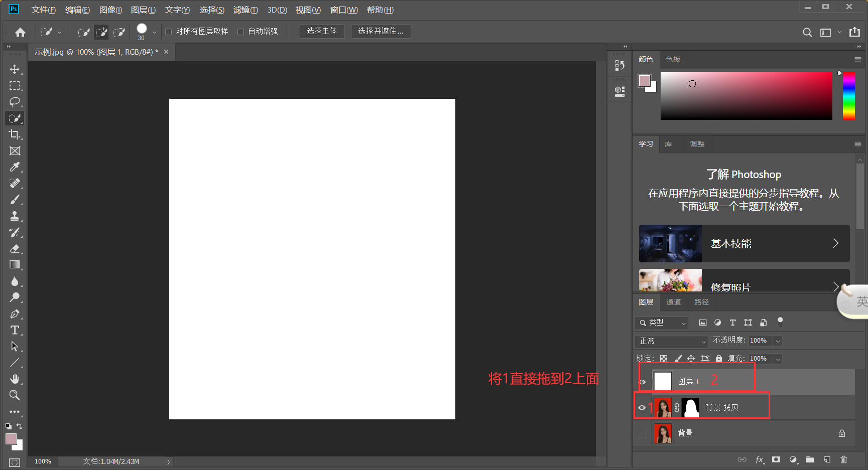Click the Home icon in options bar
This screenshot has height=470, width=868.
pyautogui.click(x=20, y=32)
